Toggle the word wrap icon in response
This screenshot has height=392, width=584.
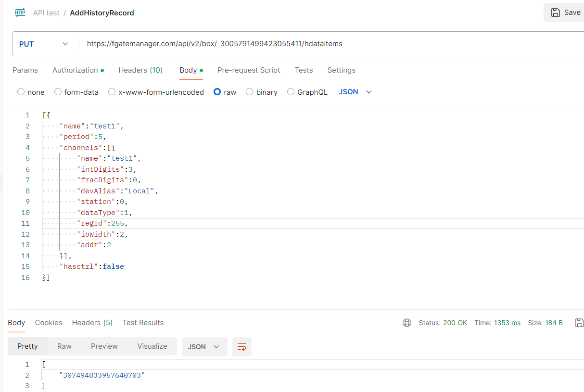[x=242, y=347]
